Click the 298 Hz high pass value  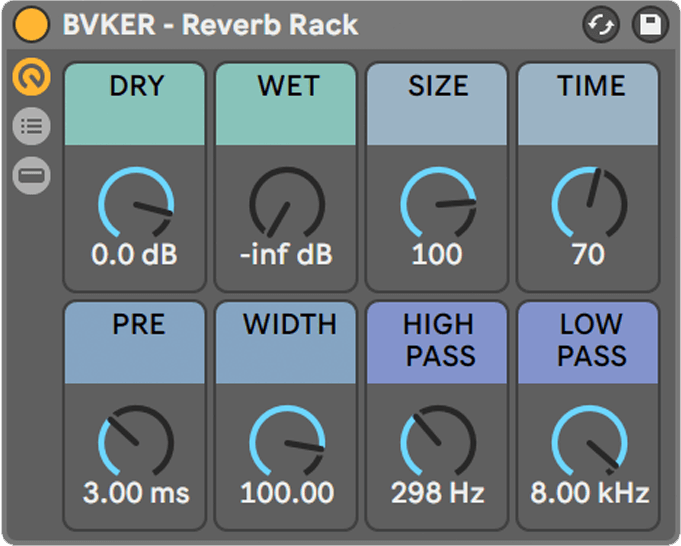tap(438, 493)
